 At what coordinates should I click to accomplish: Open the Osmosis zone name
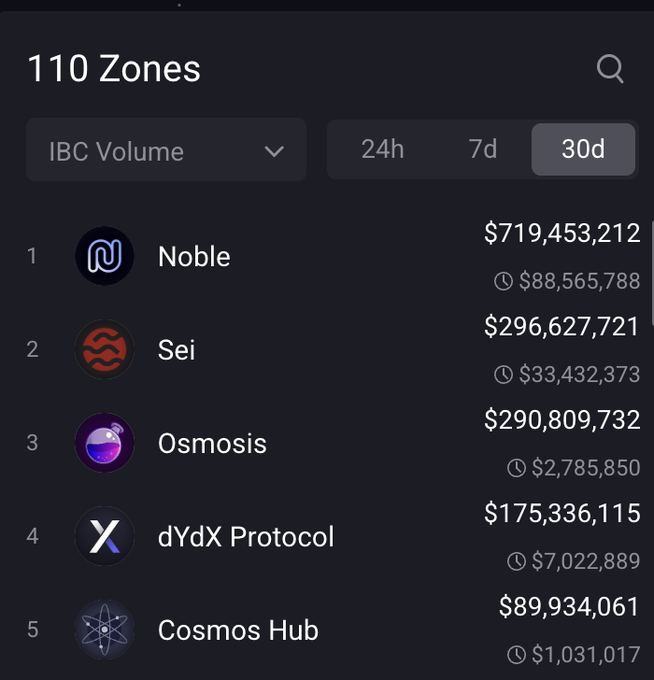click(x=212, y=444)
